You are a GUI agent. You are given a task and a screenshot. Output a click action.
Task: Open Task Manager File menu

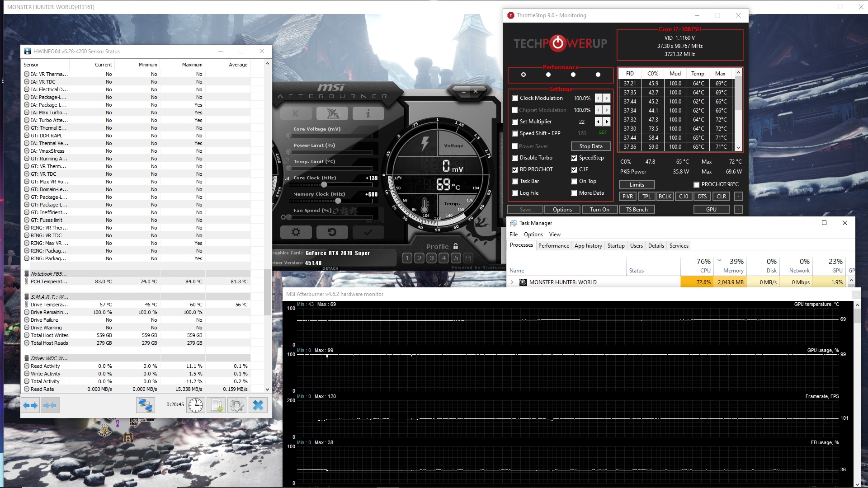click(x=514, y=235)
